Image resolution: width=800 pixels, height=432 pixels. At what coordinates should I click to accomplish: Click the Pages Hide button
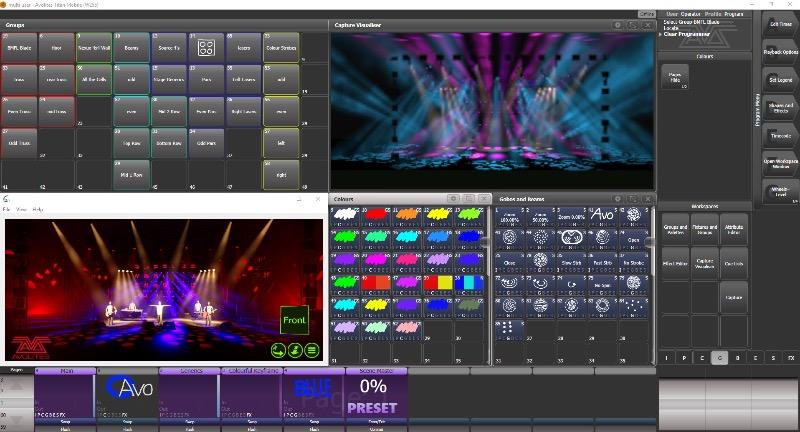tap(675, 77)
